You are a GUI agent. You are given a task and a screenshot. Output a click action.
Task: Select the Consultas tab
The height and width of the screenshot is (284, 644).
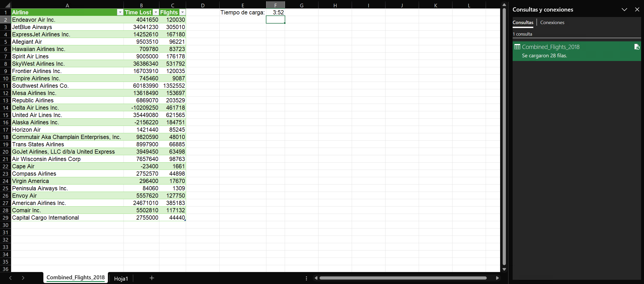[523, 22]
